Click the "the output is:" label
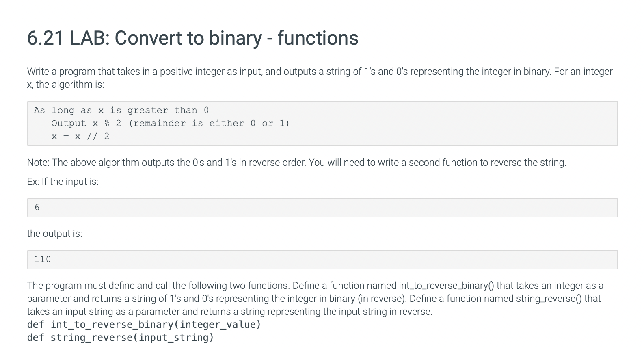Viewport: 644px width, 347px height. click(54, 234)
